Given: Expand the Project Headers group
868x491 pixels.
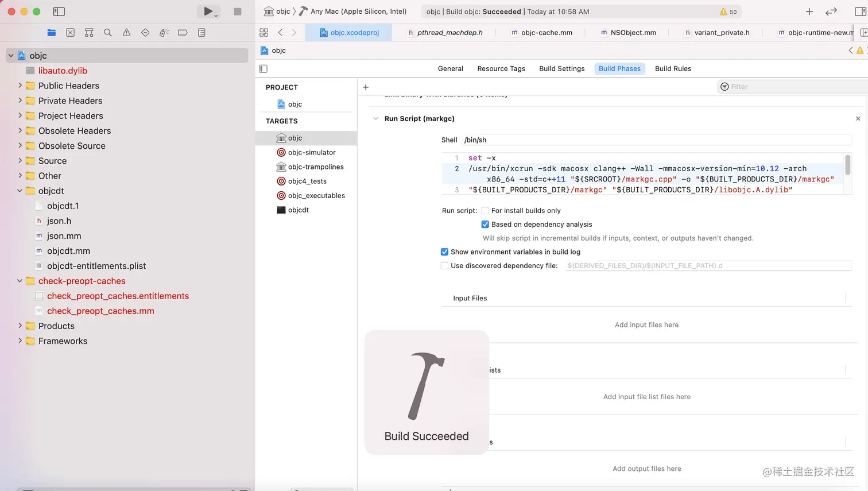Looking at the screenshot, I should [20, 115].
